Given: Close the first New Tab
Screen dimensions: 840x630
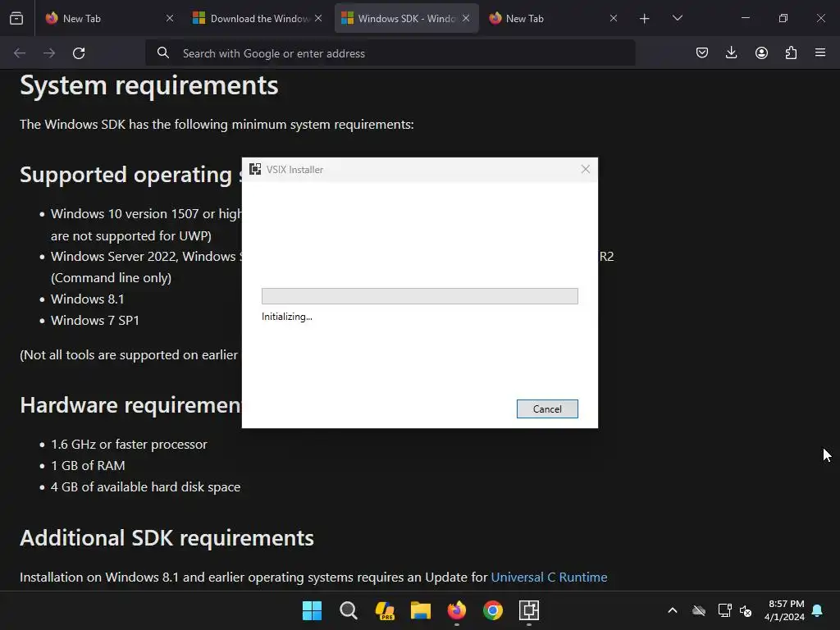Looking at the screenshot, I should click(170, 18).
